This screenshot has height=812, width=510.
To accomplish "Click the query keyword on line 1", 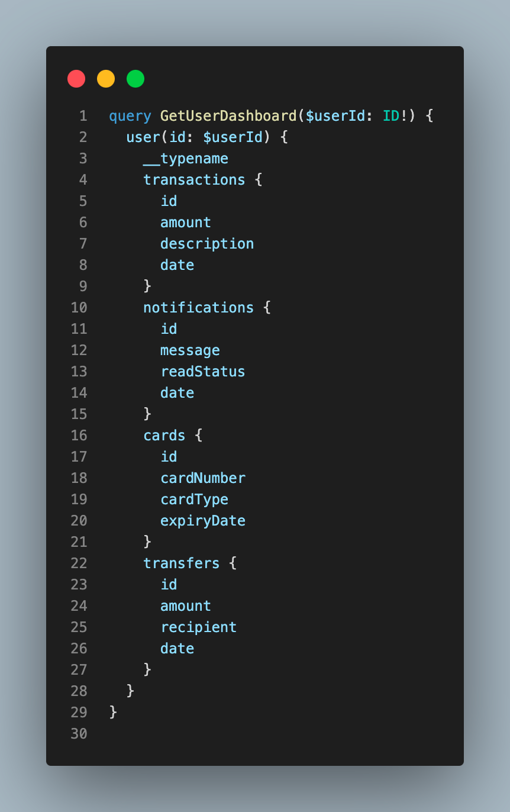I will click(130, 116).
